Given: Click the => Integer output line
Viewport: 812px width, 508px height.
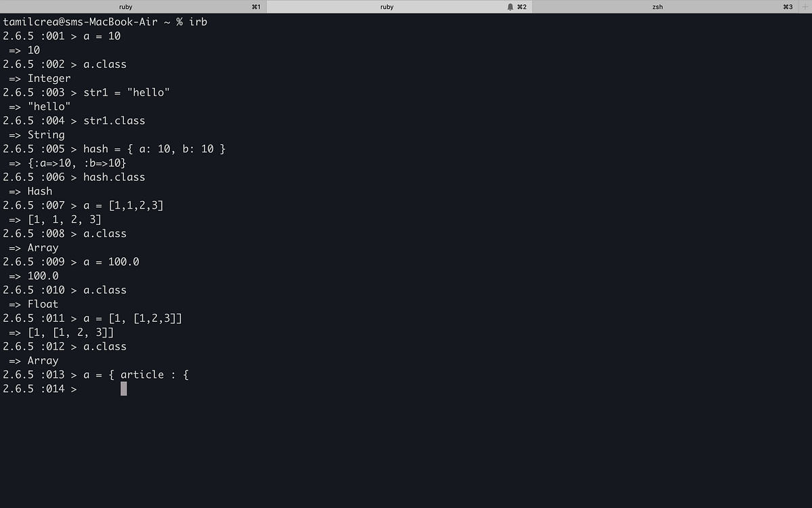Looking at the screenshot, I should pyautogui.click(x=39, y=78).
